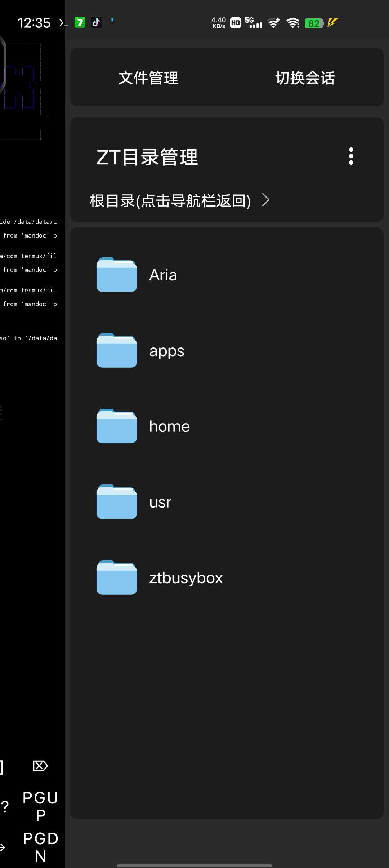The width and height of the screenshot is (389, 868).
Task: Open the apps folder icon
Action: [x=116, y=350]
